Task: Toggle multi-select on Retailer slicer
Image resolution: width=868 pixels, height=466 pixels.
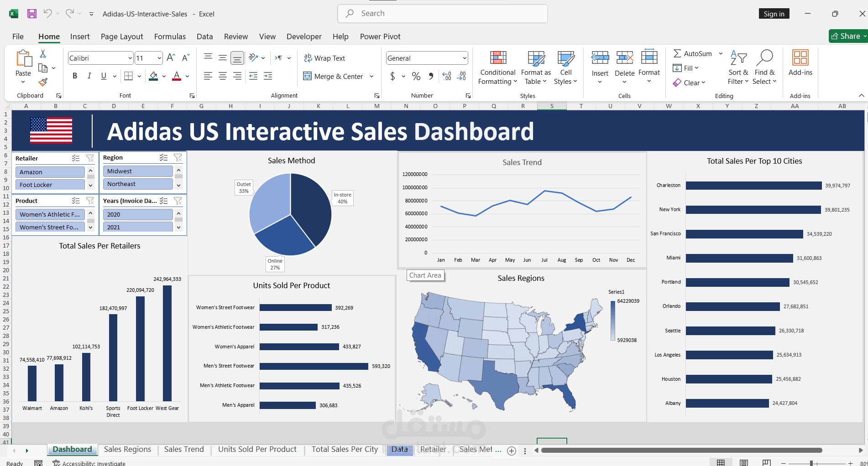Action: tap(76, 158)
